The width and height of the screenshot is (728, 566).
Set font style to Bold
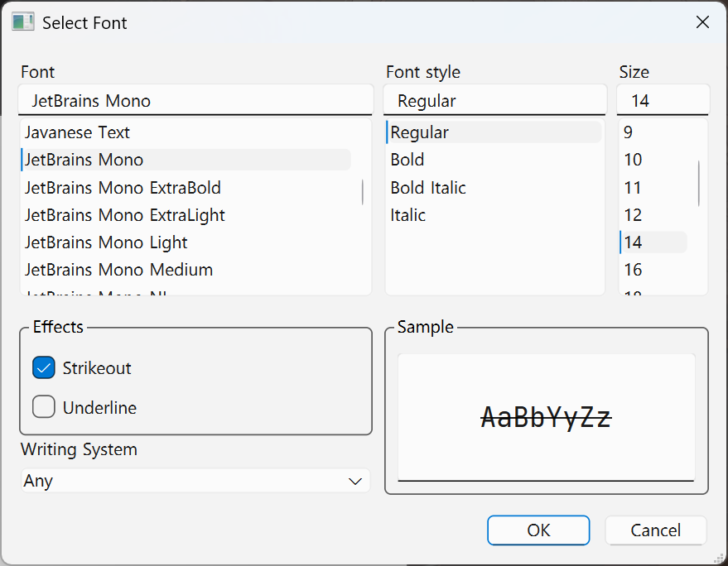407,160
